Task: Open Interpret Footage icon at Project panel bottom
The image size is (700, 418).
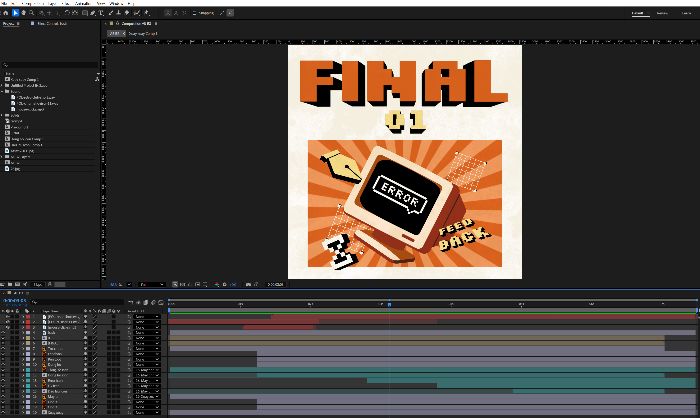Action: [3, 284]
